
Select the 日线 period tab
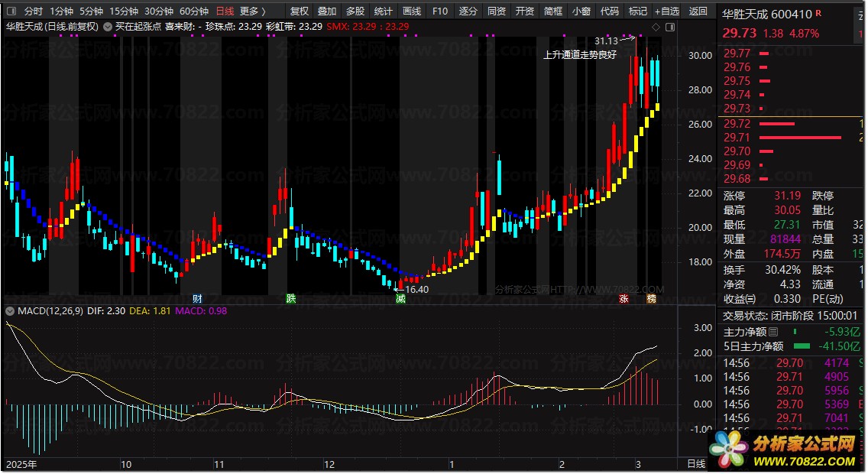point(225,11)
